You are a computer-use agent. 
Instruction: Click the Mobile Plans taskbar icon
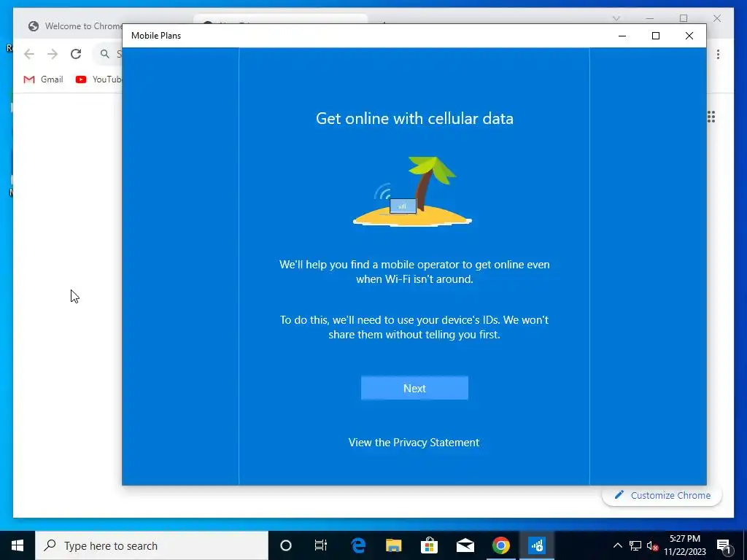tap(536, 545)
